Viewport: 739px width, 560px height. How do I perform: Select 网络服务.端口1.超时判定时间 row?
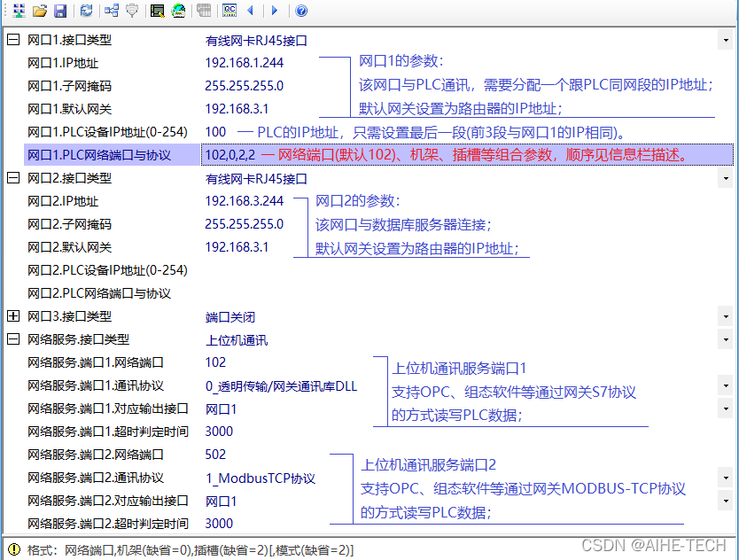click(x=108, y=432)
